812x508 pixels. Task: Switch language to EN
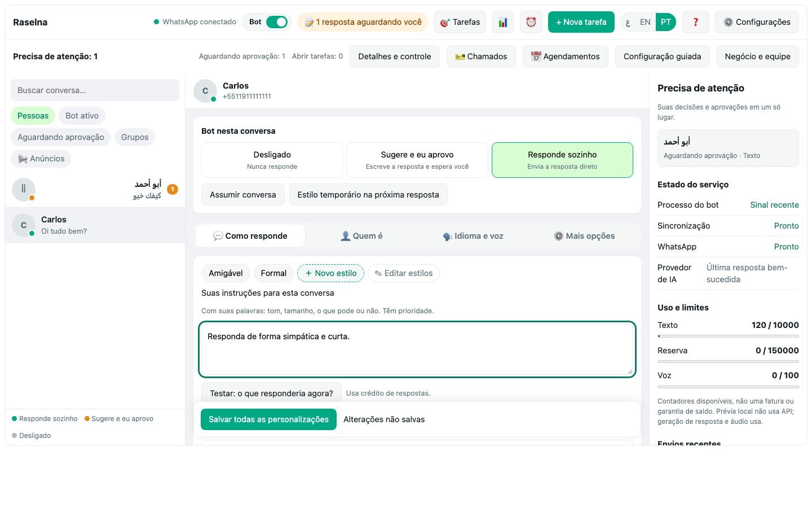645,22
